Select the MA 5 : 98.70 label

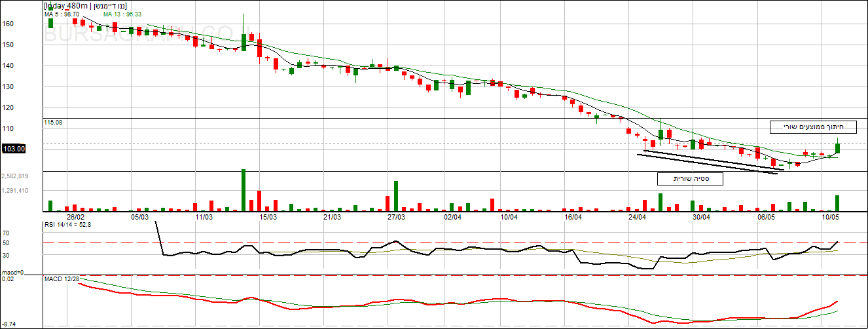pyautogui.click(x=62, y=14)
